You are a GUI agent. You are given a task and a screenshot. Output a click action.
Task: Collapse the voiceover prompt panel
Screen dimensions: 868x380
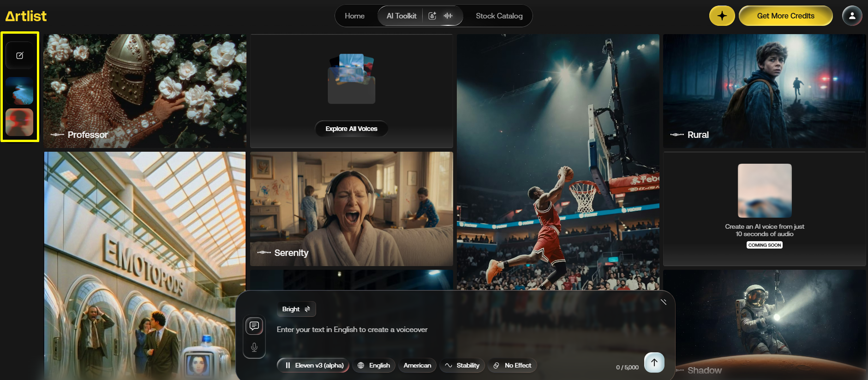pos(663,302)
